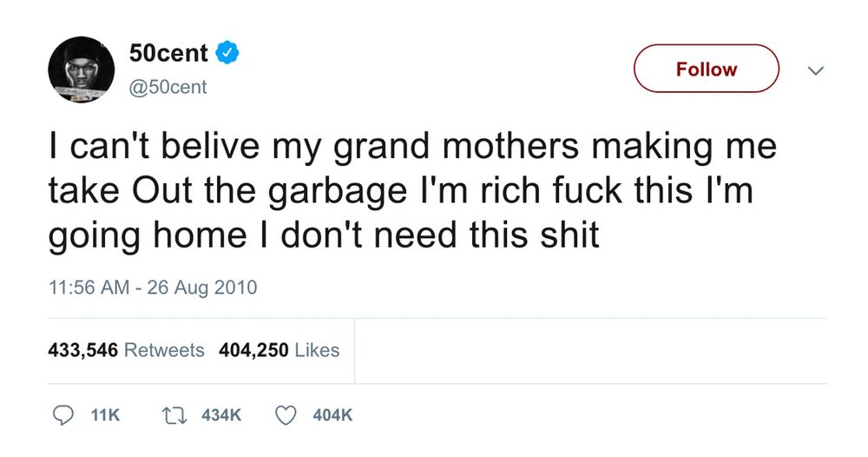Click the 404K like count
Screen dimensions: 868x457
click(x=333, y=416)
